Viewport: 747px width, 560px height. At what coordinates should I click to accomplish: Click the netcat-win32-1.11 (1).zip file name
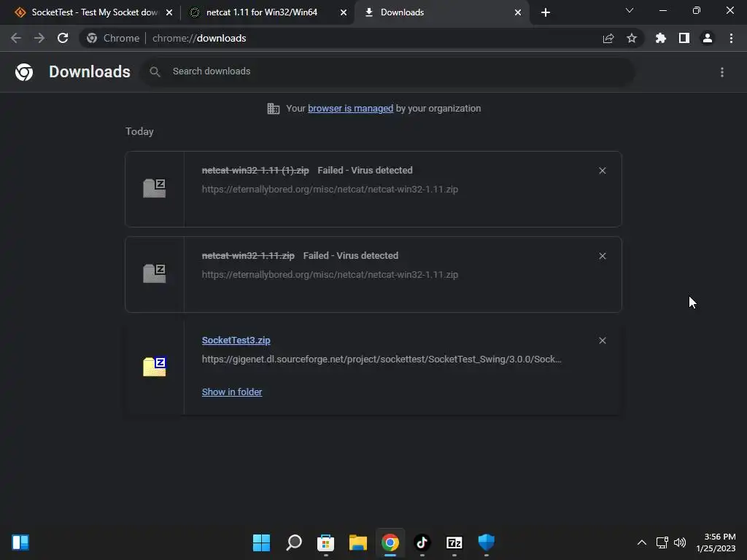[x=255, y=171]
